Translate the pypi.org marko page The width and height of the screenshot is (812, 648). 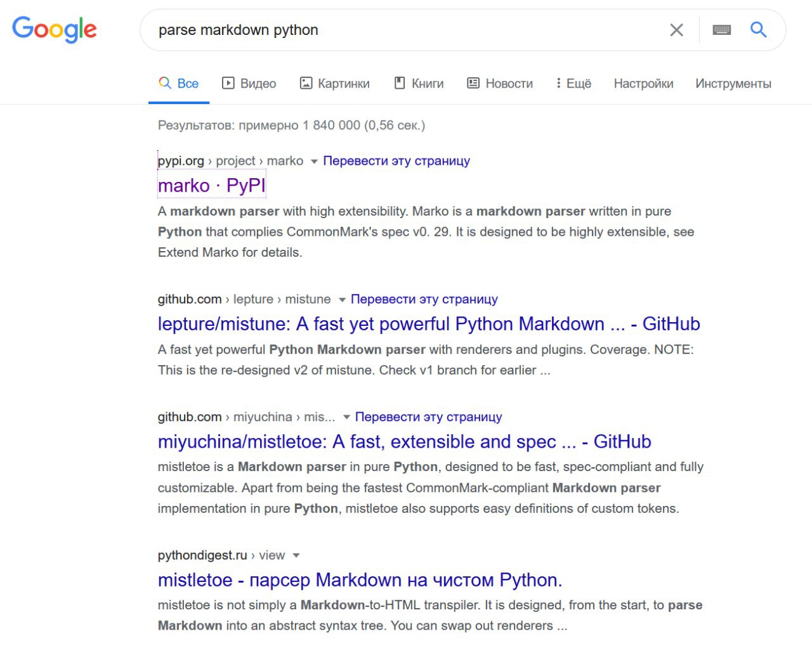point(396,160)
